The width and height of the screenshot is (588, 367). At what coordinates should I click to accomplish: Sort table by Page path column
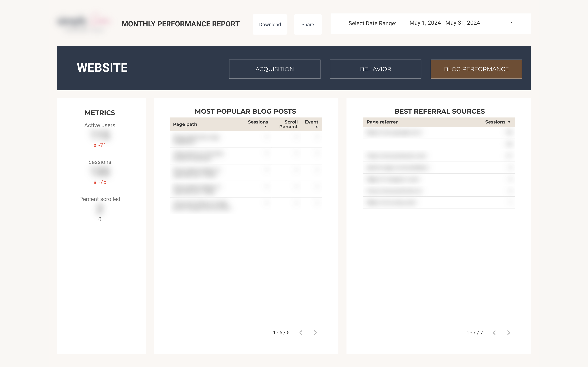click(x=185, y=124)
